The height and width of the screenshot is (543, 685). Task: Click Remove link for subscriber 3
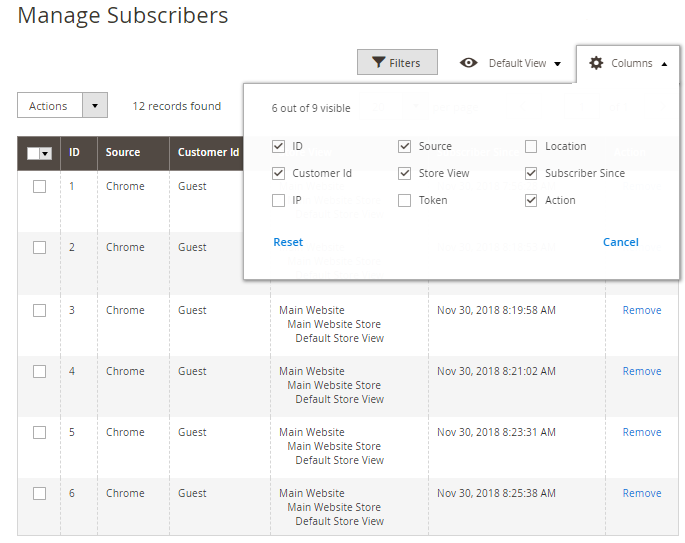pos(641,310)
